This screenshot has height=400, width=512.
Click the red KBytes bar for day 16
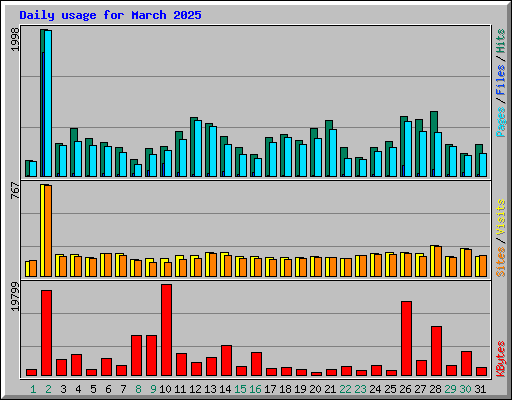[256, 364]
